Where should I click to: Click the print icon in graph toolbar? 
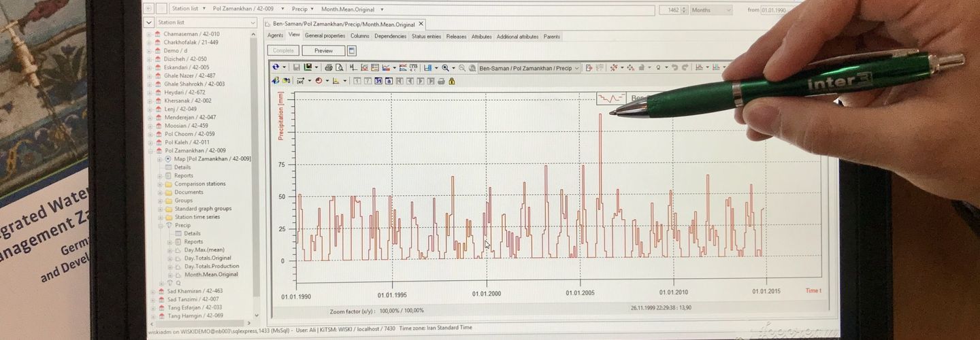coord(329,67)
